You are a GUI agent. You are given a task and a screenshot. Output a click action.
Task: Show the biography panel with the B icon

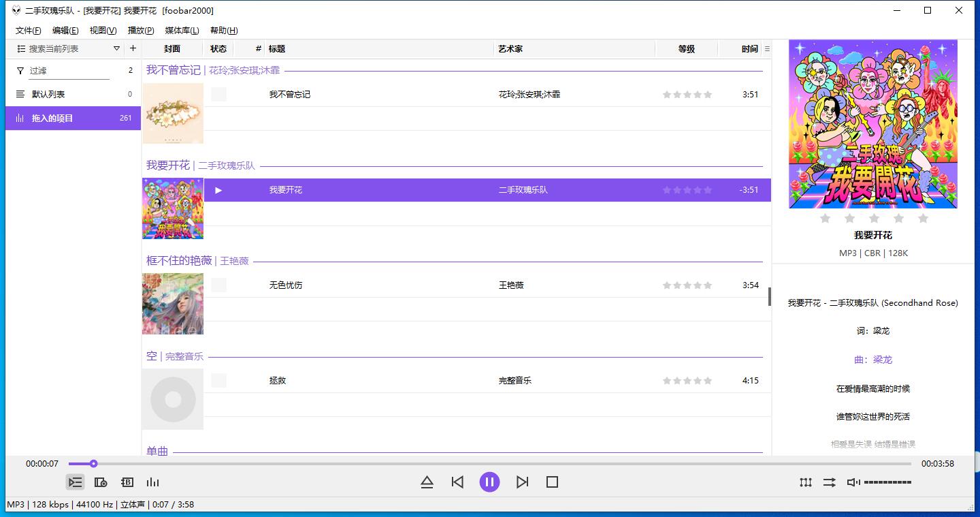(127, 482)
